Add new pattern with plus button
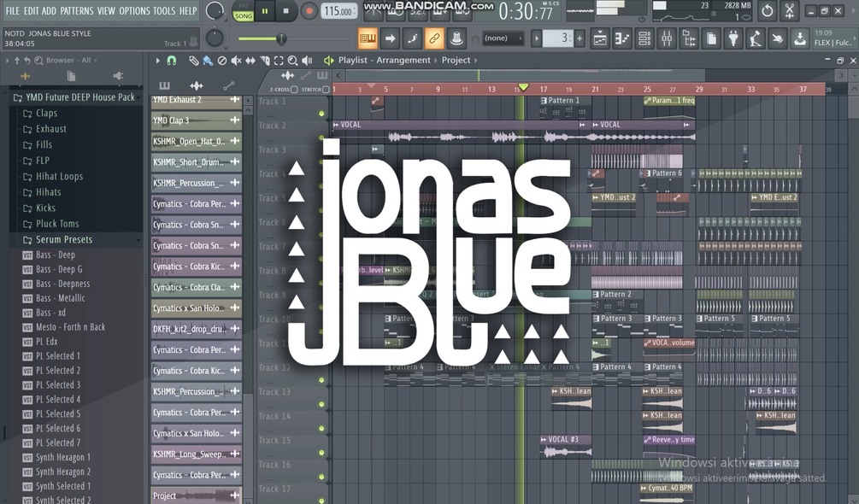Image resolution: width=859 pixels, height=504 pixels. coord(580,38)
